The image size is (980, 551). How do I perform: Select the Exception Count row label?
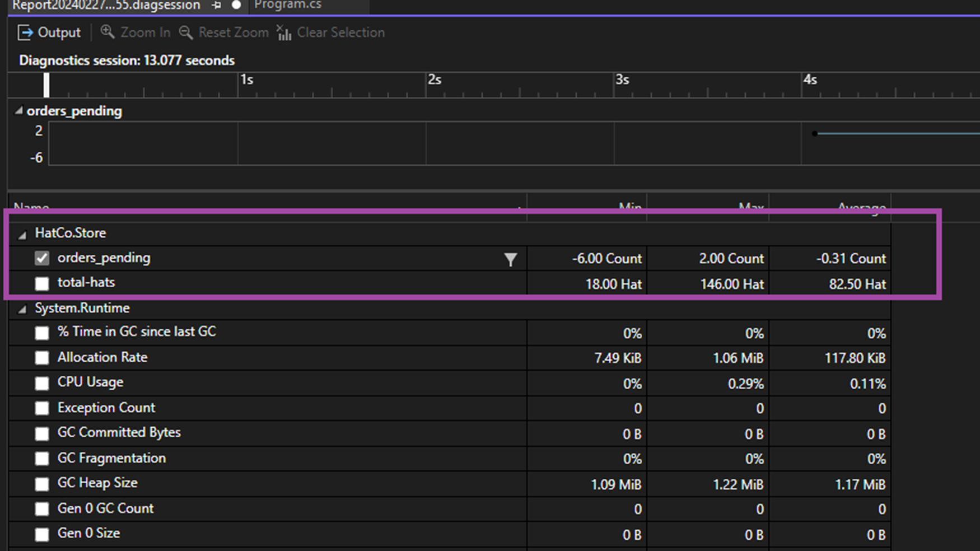coord(106,408)
